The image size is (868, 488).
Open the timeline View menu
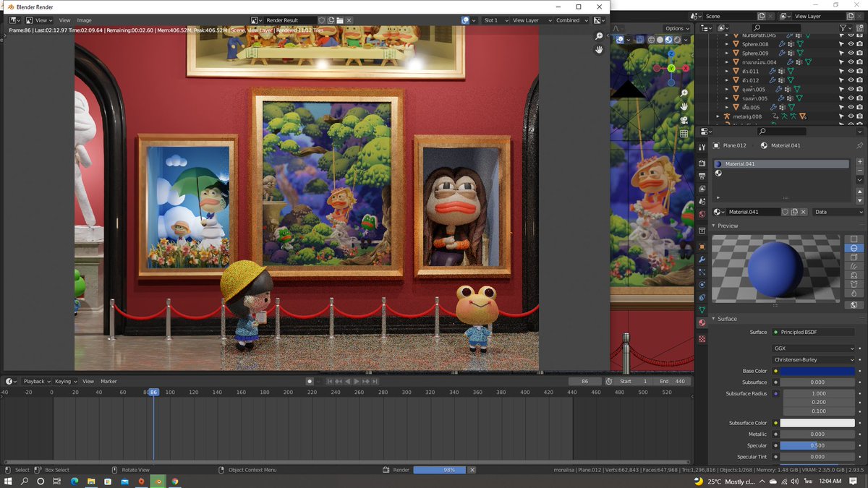pos(88,381)
